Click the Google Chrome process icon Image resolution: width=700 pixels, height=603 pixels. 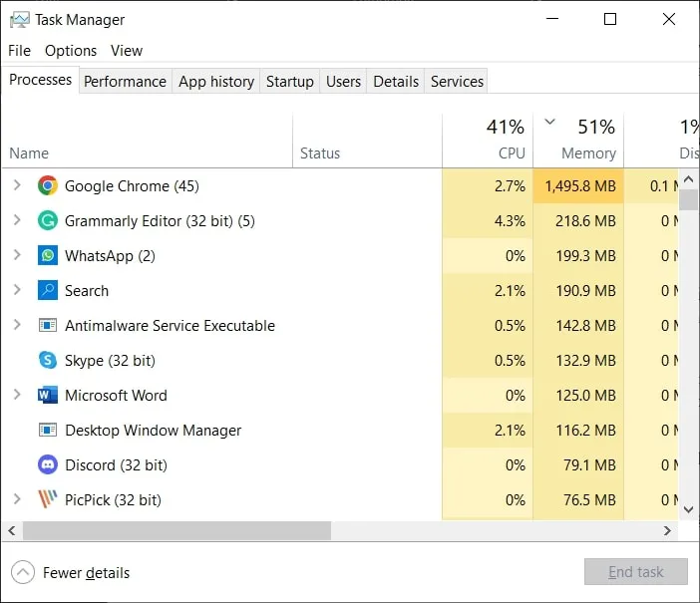point(48,186)
